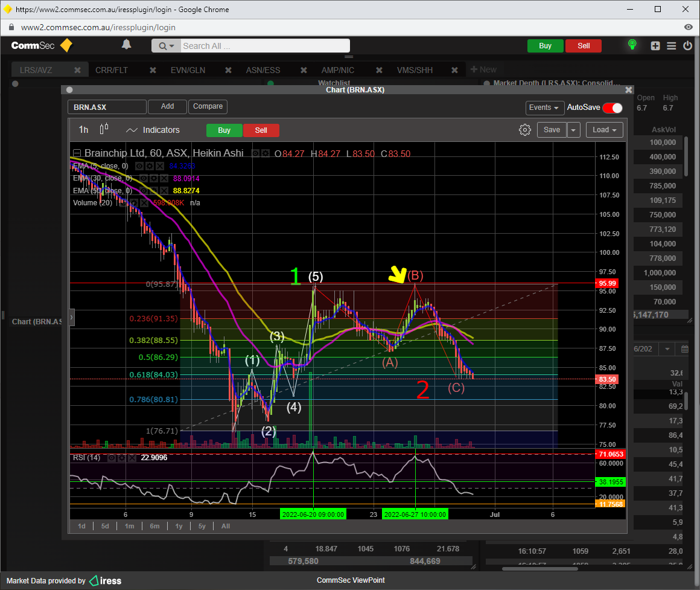This screenshot has height=590, width=700.
Task: Select the 6m time range button
Action: [154, 526]
